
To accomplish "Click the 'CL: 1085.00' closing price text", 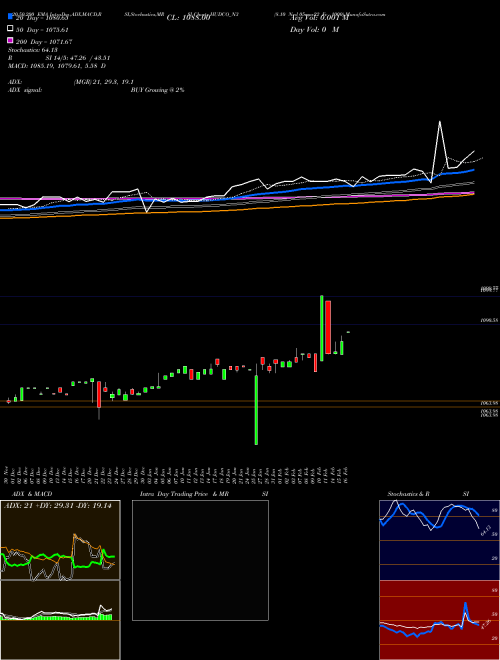I will pos(188,18).
